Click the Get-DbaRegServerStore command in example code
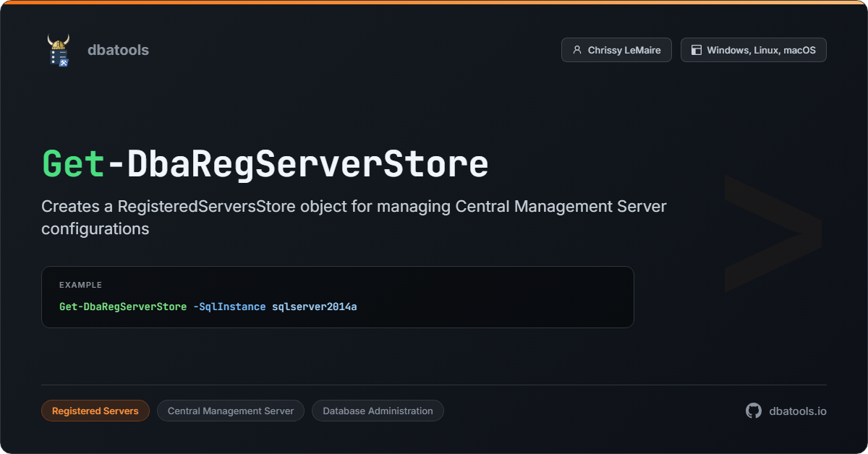This screenshot has height=454, width=868. [x=123, y=307]
